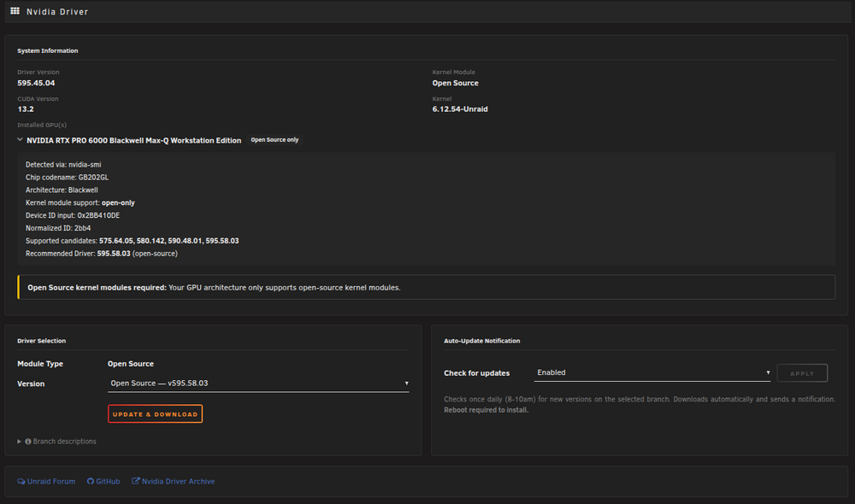
Task: Click CUDA version value 13.2
Action: pyautogui.click(x=26, y=109)
